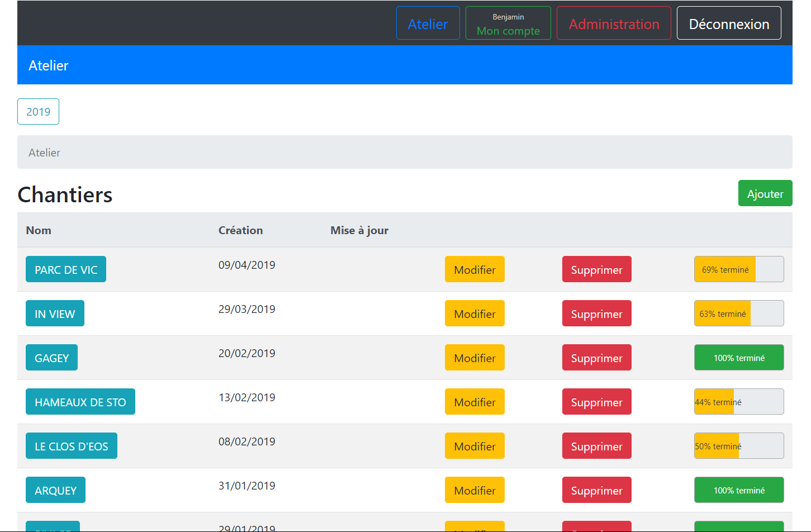Click Modifier for GAGEY row
This screenshot has height=532, width=811.
coord(475,358)
